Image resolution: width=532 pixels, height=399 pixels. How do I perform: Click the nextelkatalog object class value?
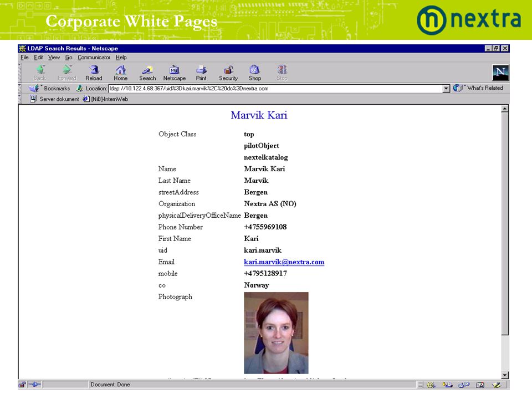click(x=265, y=157)
